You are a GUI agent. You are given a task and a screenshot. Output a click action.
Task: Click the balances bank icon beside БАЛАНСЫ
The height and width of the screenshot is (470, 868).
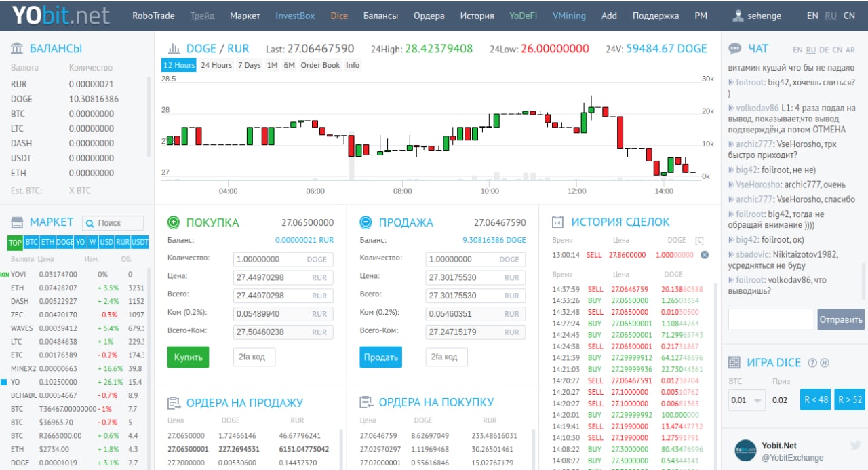(x=17, y=48)
